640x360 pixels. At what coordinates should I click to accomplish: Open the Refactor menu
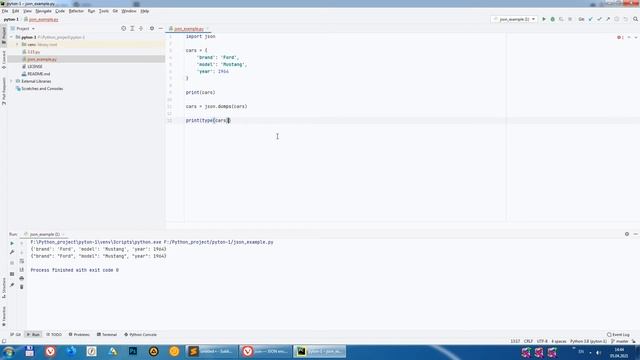point(76,11)
